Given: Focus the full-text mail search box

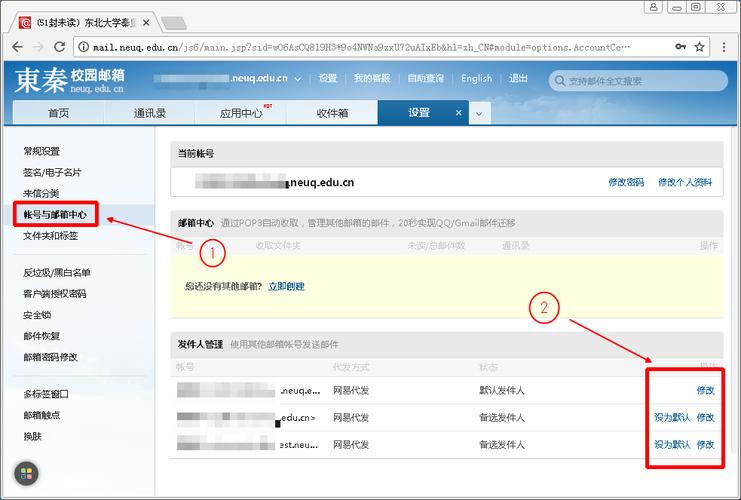Looking at the screenshot, I should 638,81.
